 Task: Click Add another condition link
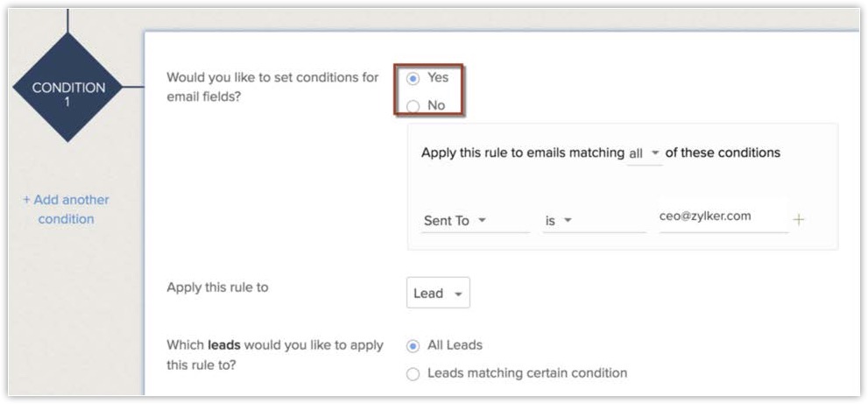click(66, 209)
